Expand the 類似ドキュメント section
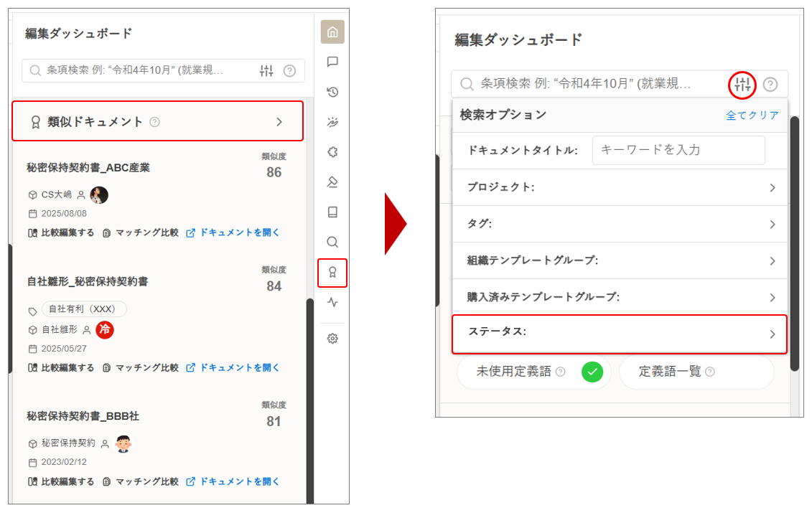The image size is (812, 513). click(157, 122)
